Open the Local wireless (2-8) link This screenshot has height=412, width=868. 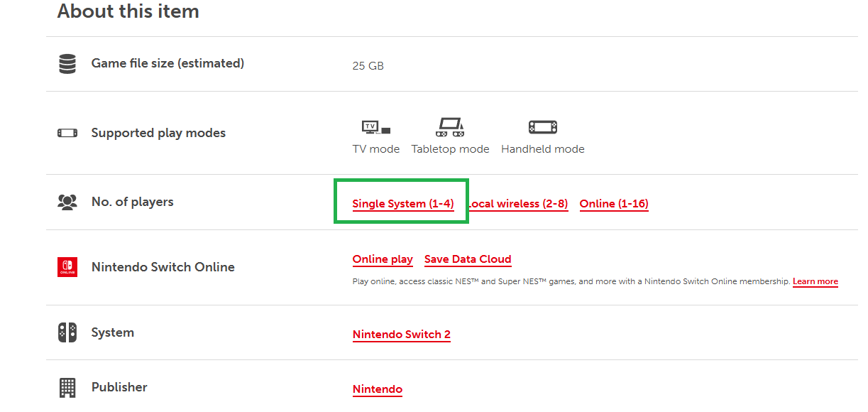tap(517, 204)
